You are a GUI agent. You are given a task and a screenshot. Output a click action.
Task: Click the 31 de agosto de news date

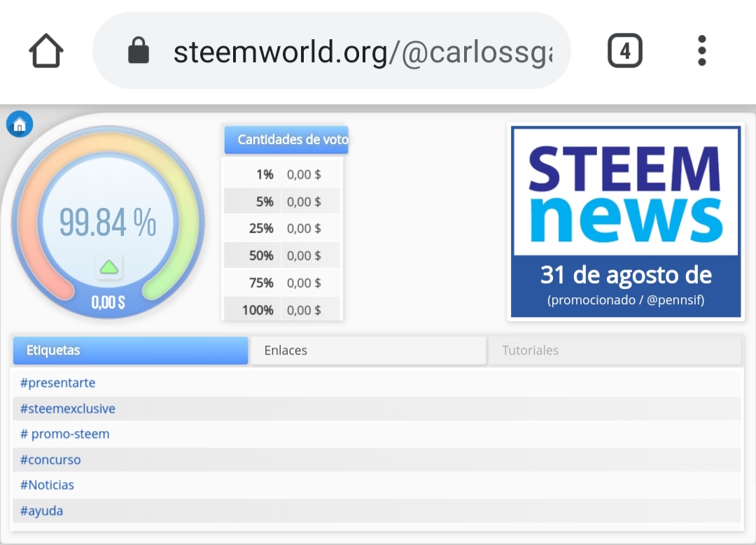coord(626,275)
